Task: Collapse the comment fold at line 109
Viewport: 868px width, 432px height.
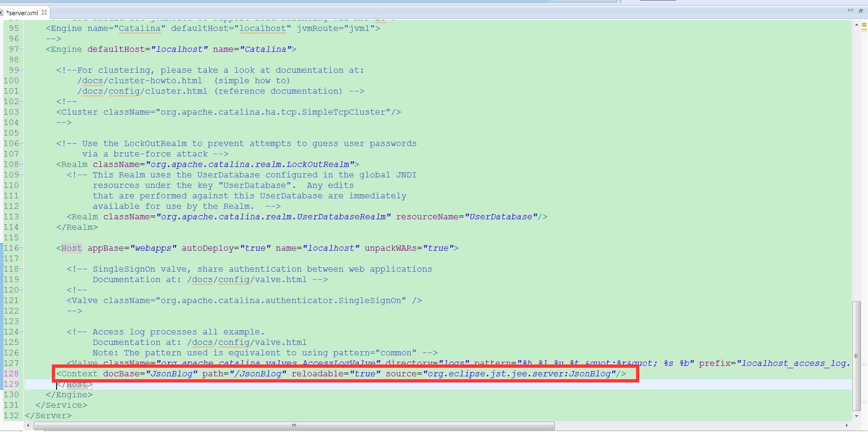Action: click(21, 175)
